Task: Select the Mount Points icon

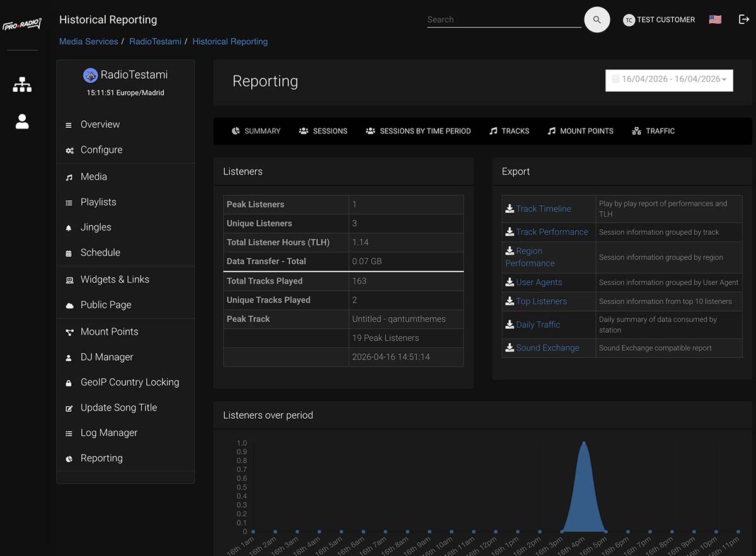Action: pos(69,332)
